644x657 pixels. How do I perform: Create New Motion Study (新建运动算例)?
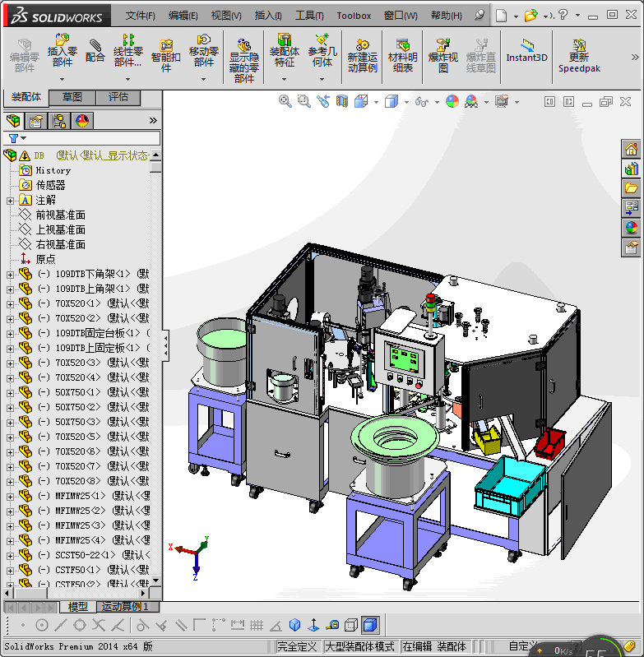[363, 55]
